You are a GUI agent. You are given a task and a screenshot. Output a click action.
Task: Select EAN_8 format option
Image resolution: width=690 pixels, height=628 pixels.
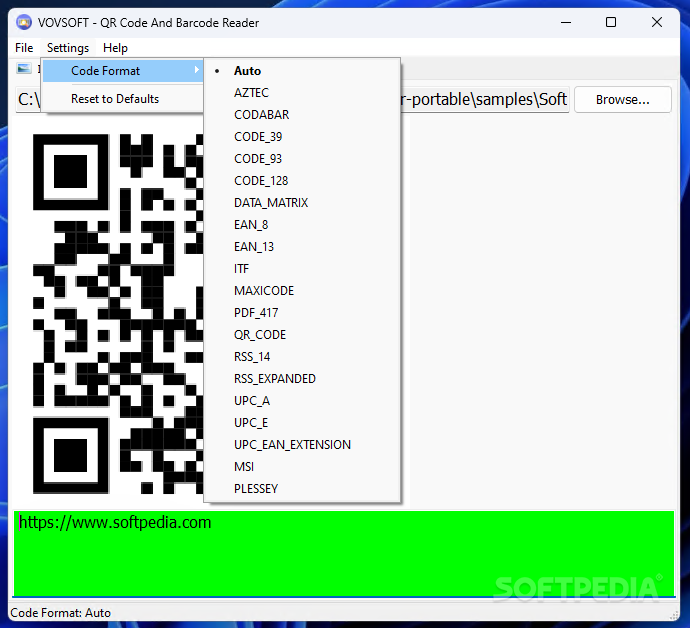pos(302,225)
